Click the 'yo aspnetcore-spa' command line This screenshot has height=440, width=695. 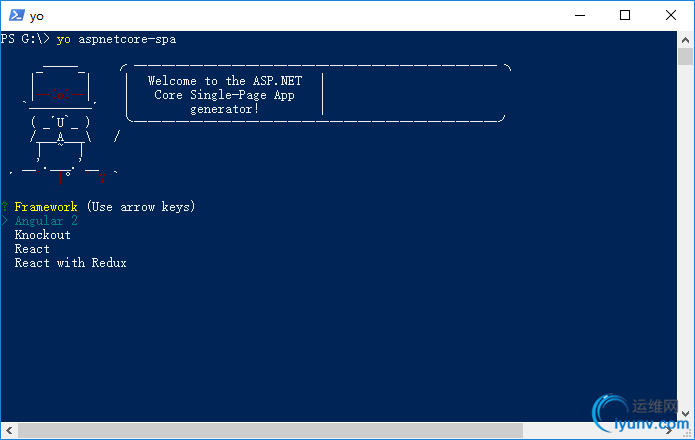pyautogui.click(x=116, y=39)
